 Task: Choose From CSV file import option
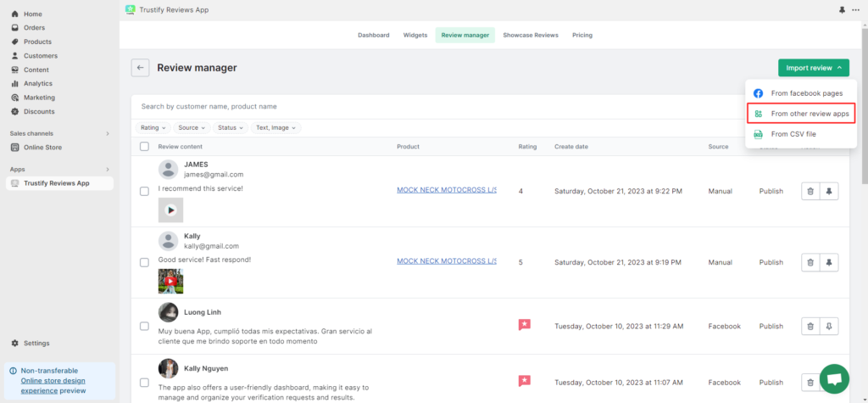pos(801,134)
